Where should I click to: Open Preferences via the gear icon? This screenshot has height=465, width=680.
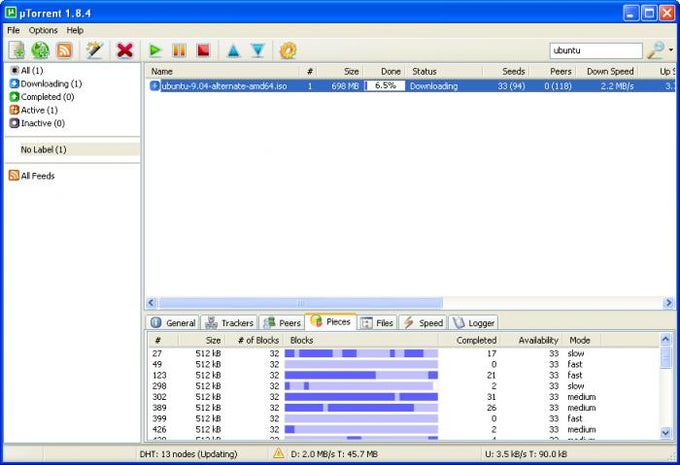pyautogui.click(x=288, y=51)
